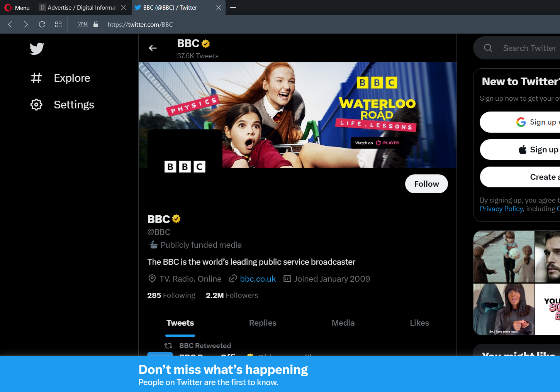This screenshot has height=392, width=560.
Task: Select the Tweets tab
Action: (180, 323)
